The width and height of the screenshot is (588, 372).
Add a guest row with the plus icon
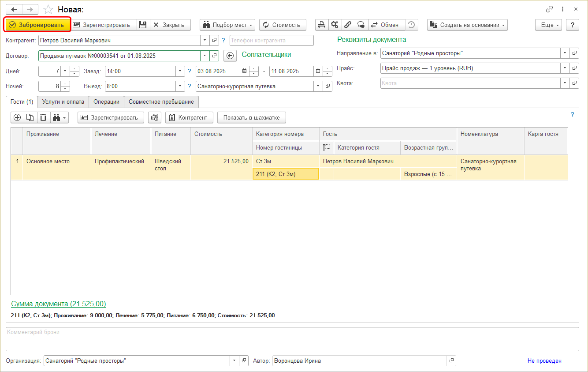click(x=17, y=117)
